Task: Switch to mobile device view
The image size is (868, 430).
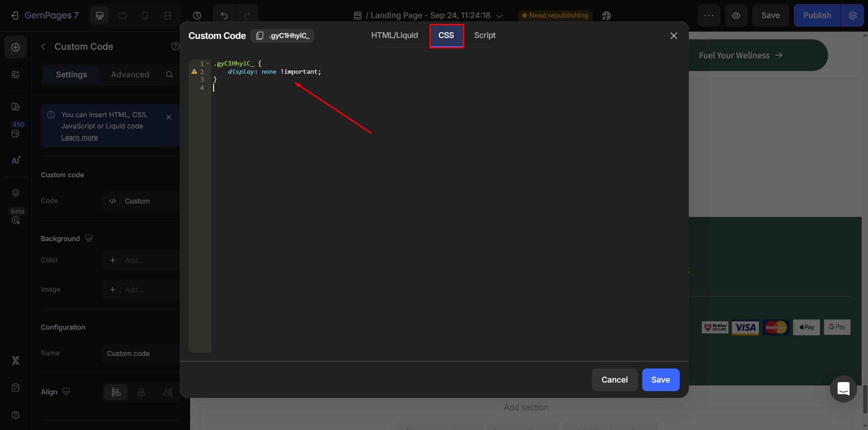Action: (145, 15)
